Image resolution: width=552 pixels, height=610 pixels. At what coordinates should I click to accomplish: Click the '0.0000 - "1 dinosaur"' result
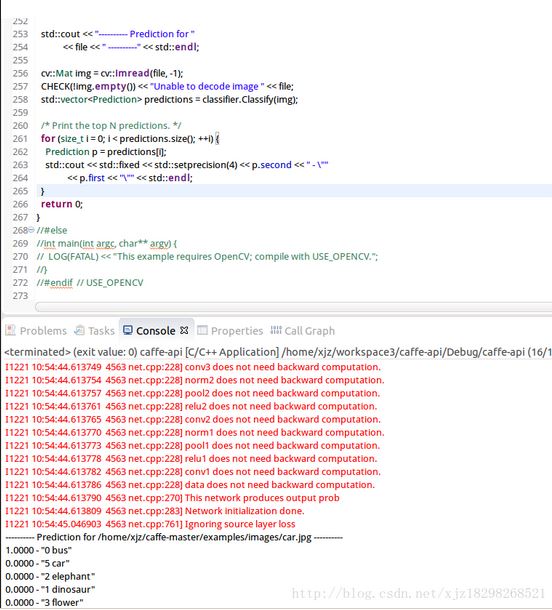click(50, 589)
